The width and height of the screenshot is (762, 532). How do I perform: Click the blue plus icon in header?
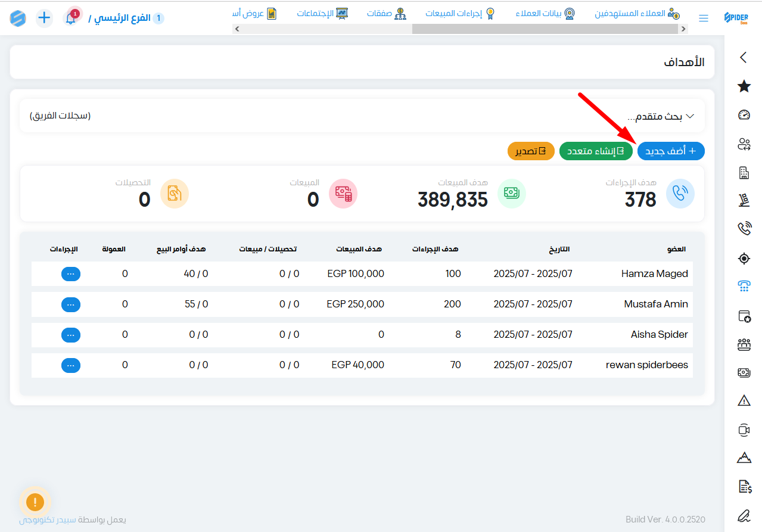(45, 18)
